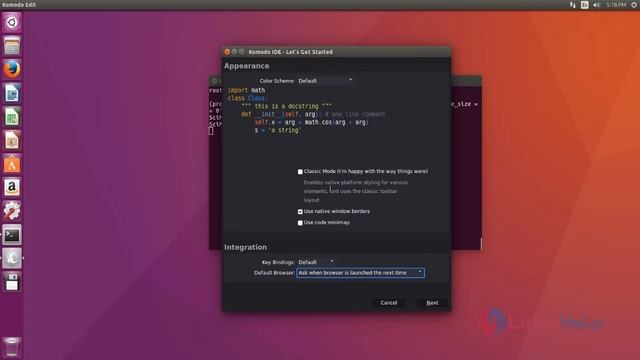Open sound volume indicator
Screen dimensions: 640x360
(x=596, y=5)
